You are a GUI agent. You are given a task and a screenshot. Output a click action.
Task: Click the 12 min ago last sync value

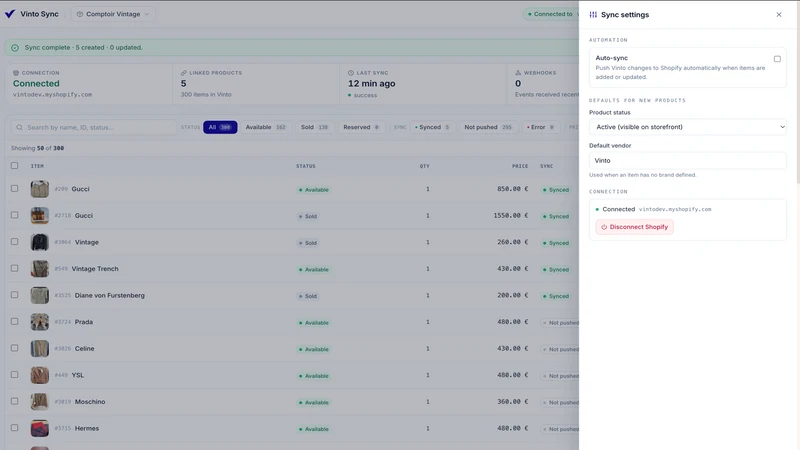pos(371,84)
